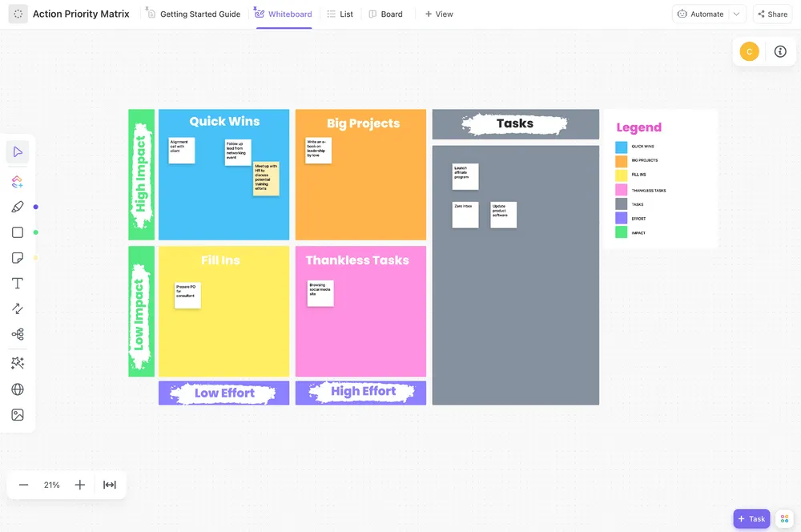801x532 pixels.
Task: Select the sticky note tool
Action: (x=18, y=257)
